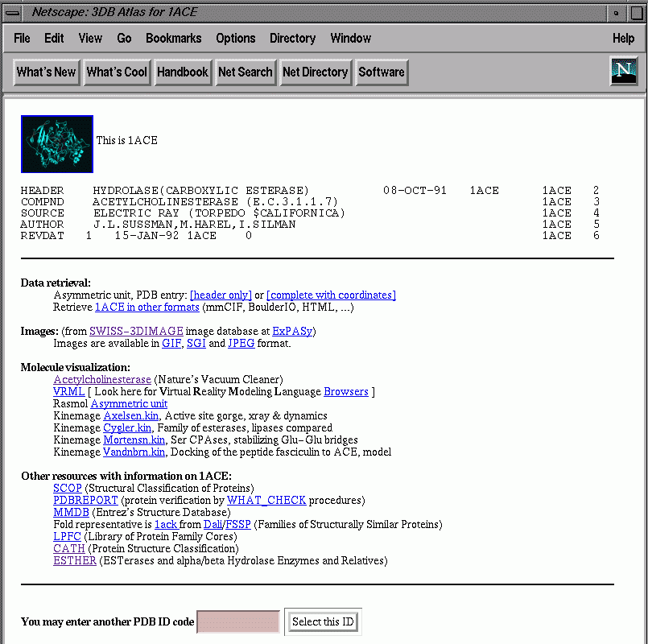
Task: Click the AUTHOR record line text
Action: pyautogui.click(x=310, y=225)
